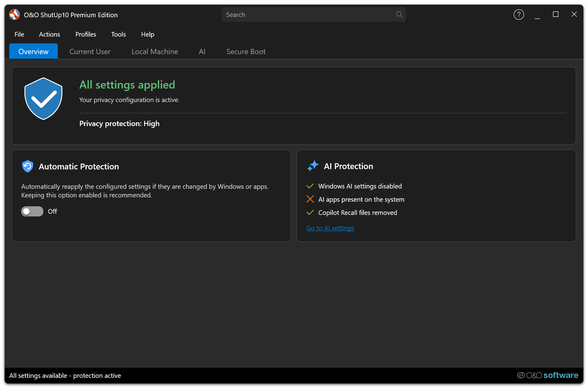This screenshot has height=388, width=588.
Task: Click the All settings applied heading
Action: [x=127, y=85]
